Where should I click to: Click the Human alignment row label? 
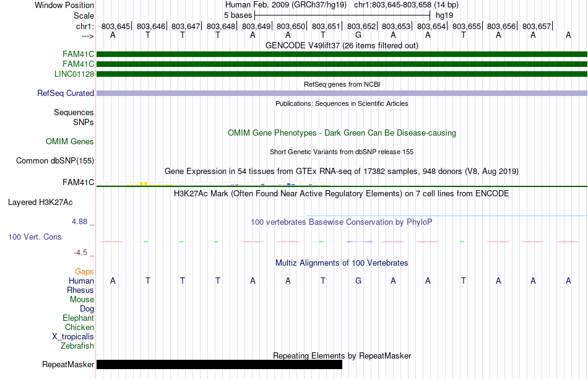pyautogui.click(x=81, y=281)
